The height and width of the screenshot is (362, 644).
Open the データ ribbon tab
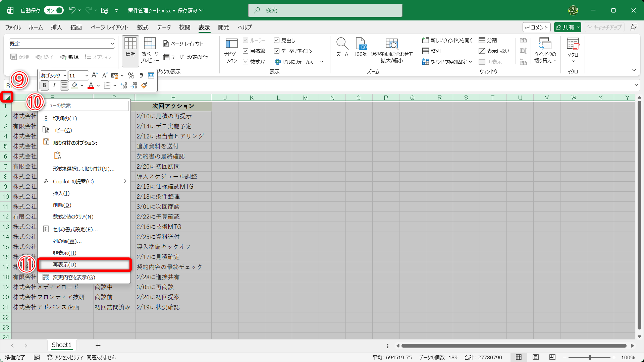164,27
